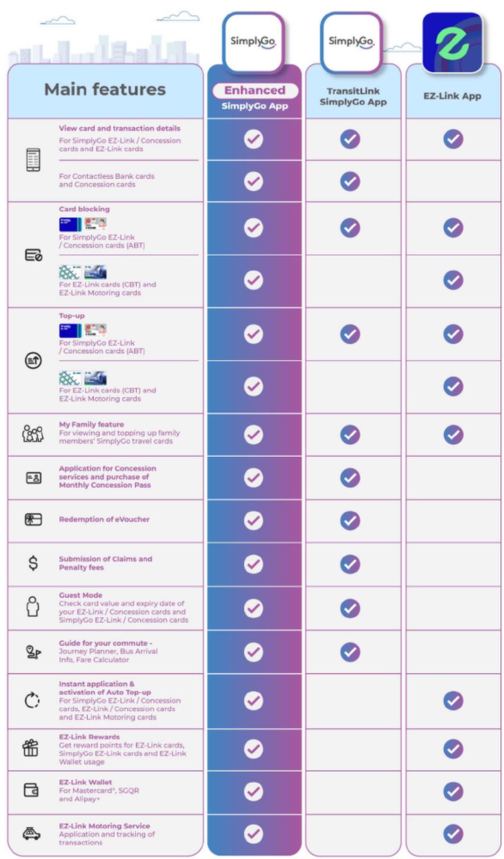Click the Card blocking icon
The width and height of the screenshot is (504, 859).
tap(33, 255)
